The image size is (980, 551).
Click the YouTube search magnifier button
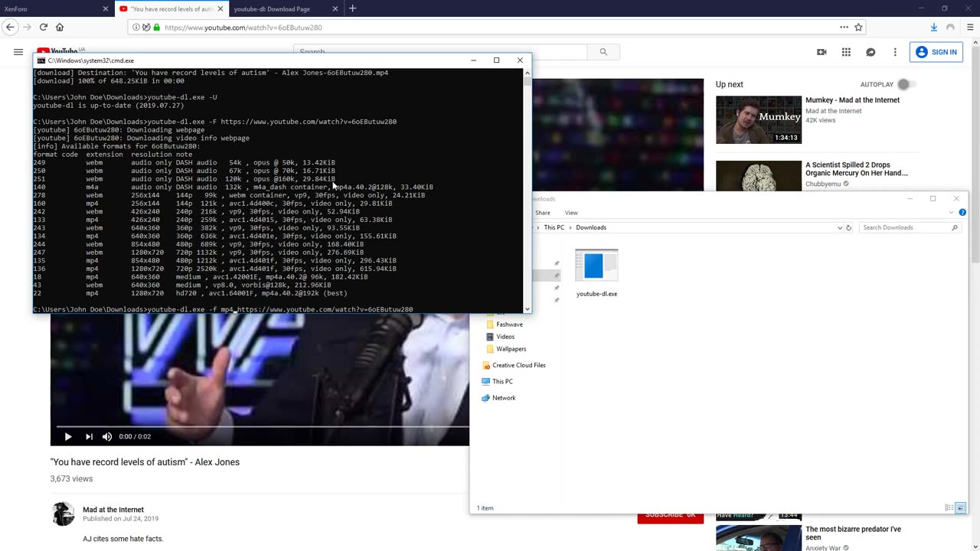[603, 52]
